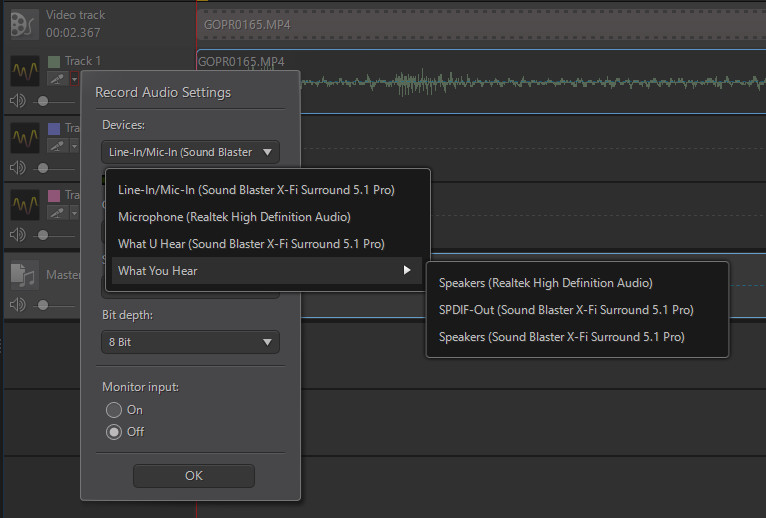This screenshot has height=518, width=766.
Task: Select the GOPR0165.MP4 video clip
Action: coord(480,23)
